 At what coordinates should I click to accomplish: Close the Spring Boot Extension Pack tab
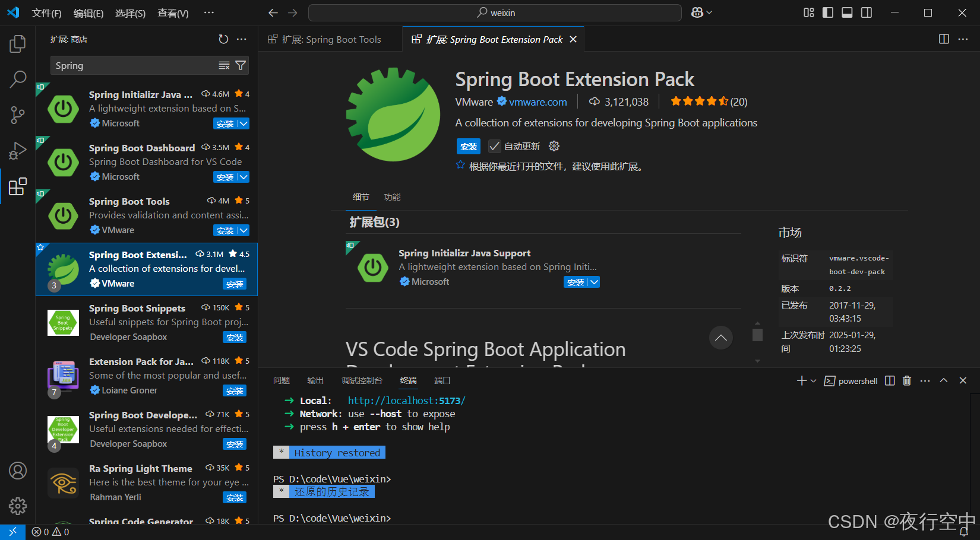click(x=573, y=39)
